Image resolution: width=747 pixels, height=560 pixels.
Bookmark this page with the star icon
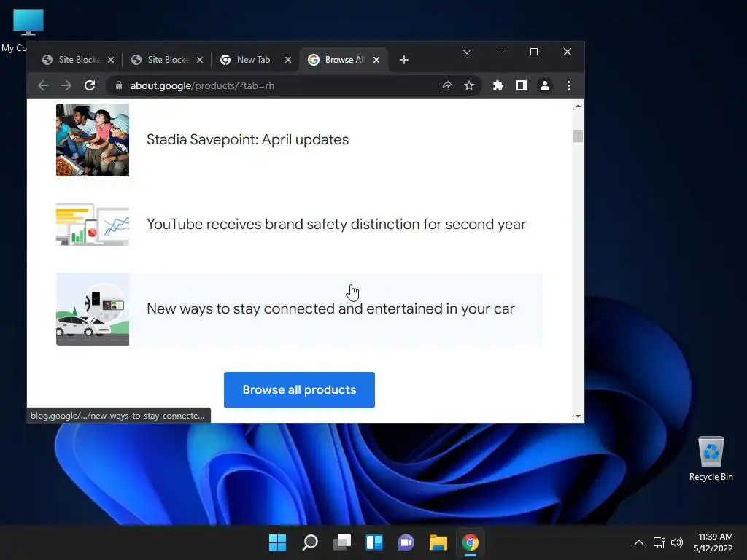(x=469, y=86)
